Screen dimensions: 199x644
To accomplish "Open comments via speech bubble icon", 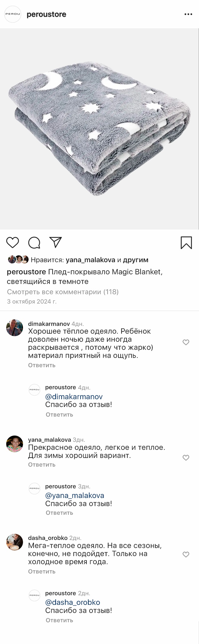I will pos(34,243).
